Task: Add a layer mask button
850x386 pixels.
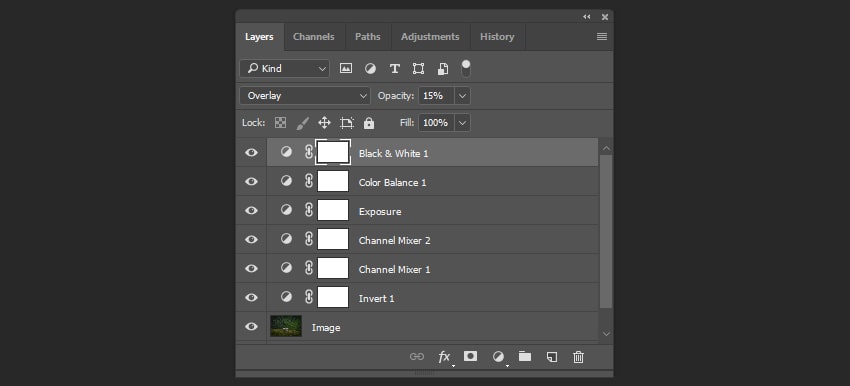Action: click(471, 356)
